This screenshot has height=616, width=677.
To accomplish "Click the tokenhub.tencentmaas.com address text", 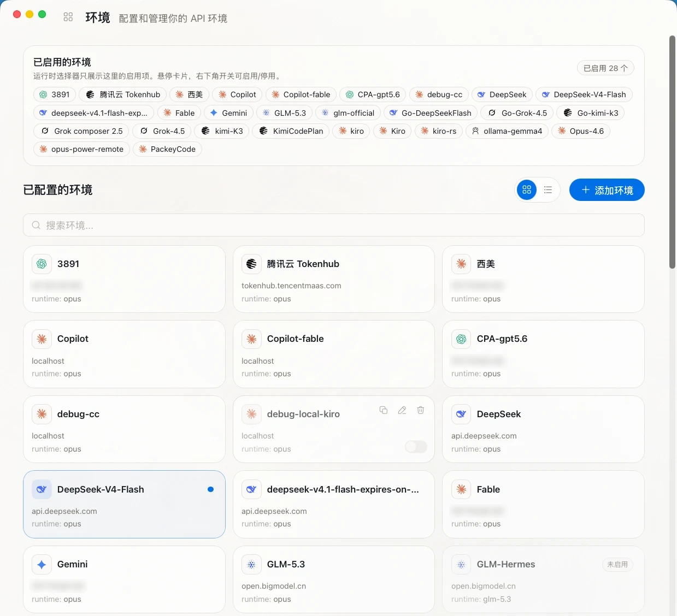I will 291,286.
